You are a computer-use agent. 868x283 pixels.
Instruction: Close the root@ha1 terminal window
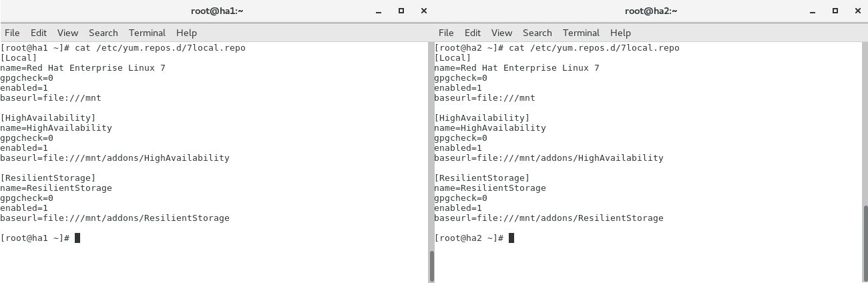click(423, 11)
